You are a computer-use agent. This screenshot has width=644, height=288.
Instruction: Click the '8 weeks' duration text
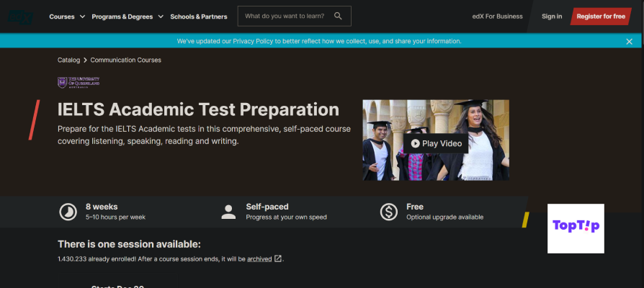click(102, 207)
